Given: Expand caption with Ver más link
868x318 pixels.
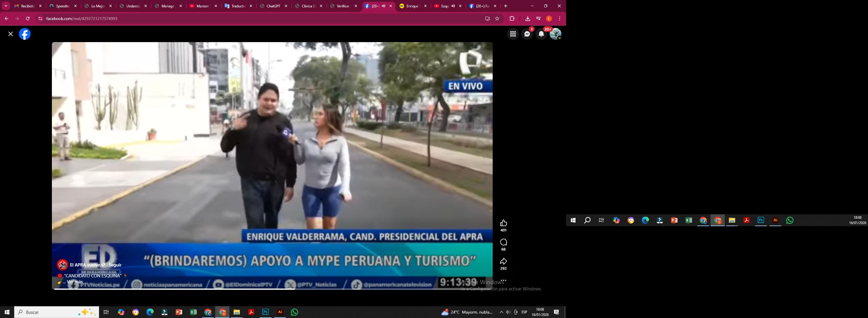Looking at the screenshot, I should coord(75,282).
